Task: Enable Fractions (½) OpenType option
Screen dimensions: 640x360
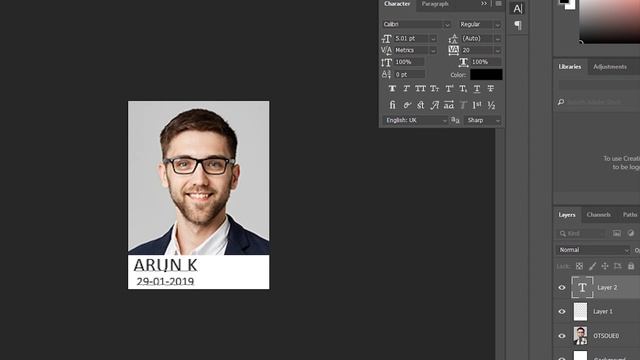Action: point(491,105)
